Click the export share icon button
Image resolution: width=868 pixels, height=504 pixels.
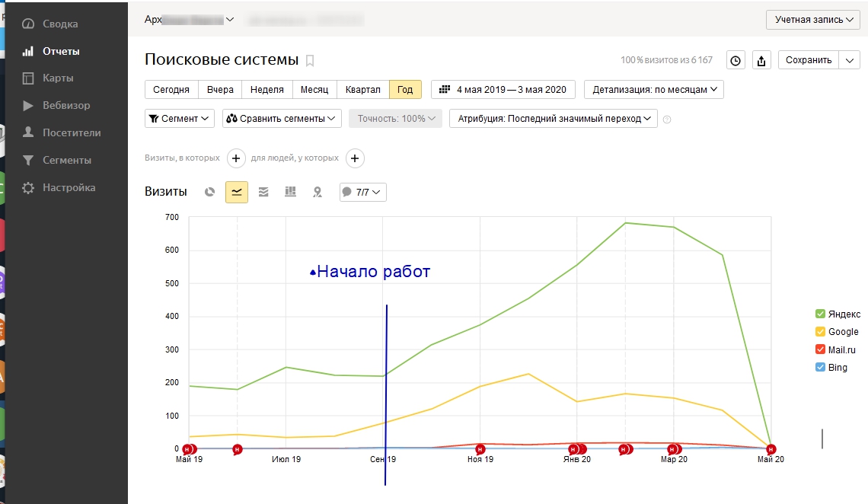click(761, 60)
